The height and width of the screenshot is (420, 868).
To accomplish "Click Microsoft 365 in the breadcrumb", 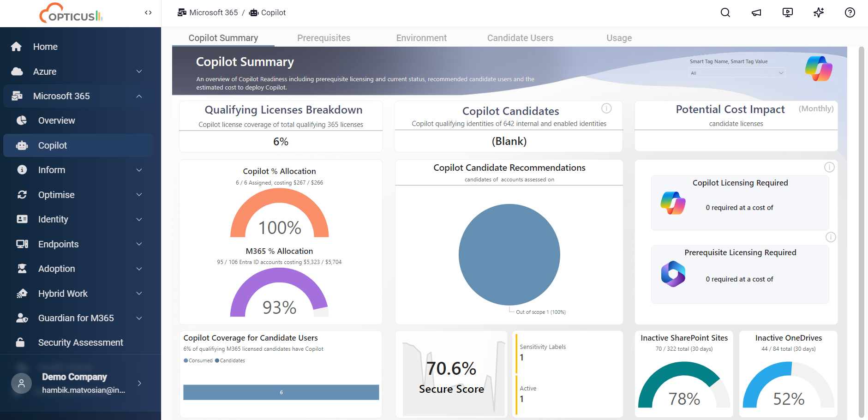I will 213,12.
